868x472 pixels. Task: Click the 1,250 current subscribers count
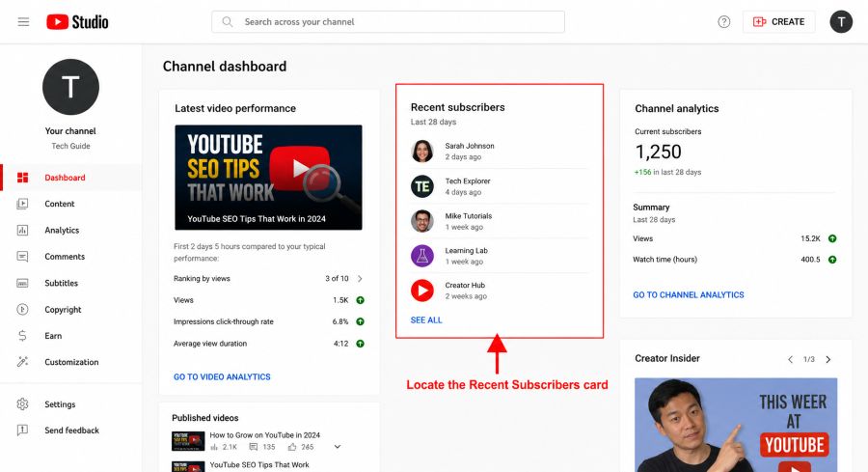[x=658, y=152]
